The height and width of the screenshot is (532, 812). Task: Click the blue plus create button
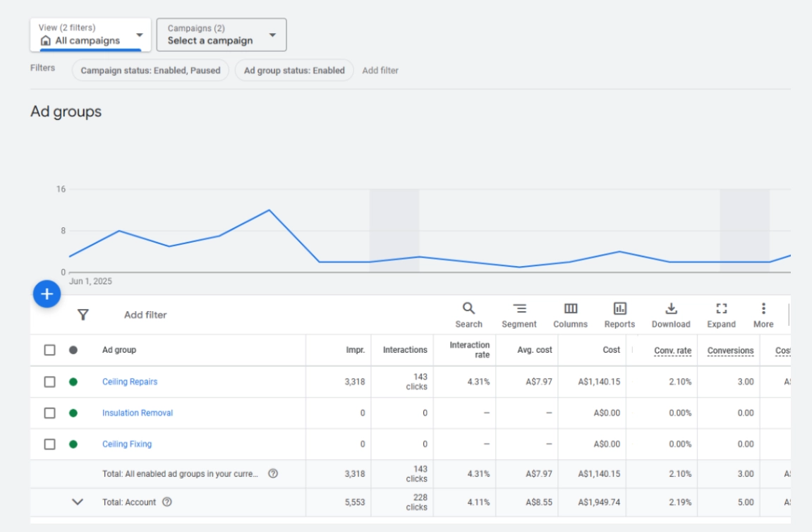click(x=47, y=294)
